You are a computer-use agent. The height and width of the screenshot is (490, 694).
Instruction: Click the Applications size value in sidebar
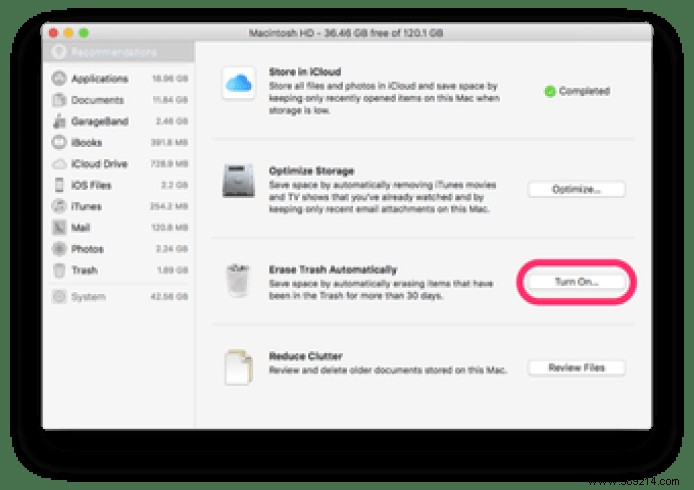click(170, 78)
